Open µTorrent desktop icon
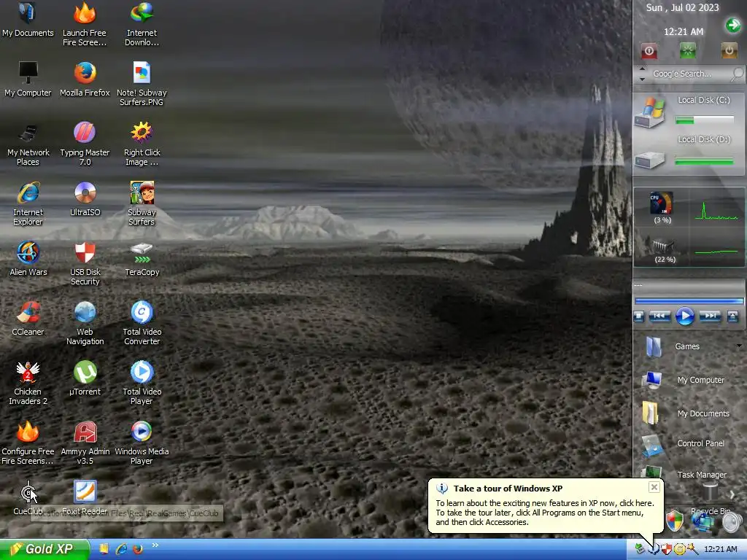The height and width of the screenshot is (560, 747). point(85,378)
